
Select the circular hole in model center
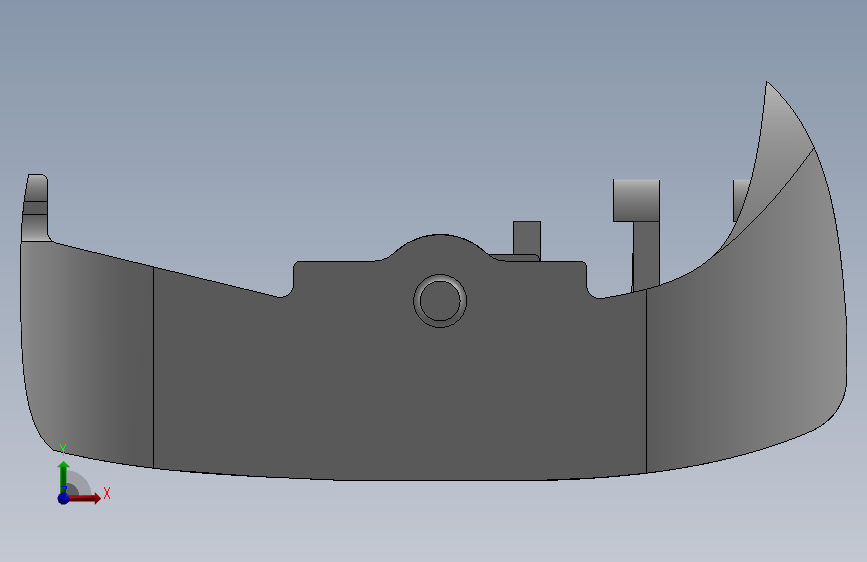pos(440,301)
